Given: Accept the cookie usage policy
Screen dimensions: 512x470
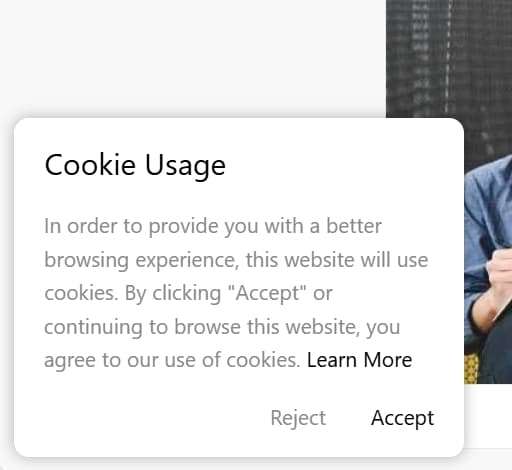Looking at the screenshot, I should pos(402,418).
